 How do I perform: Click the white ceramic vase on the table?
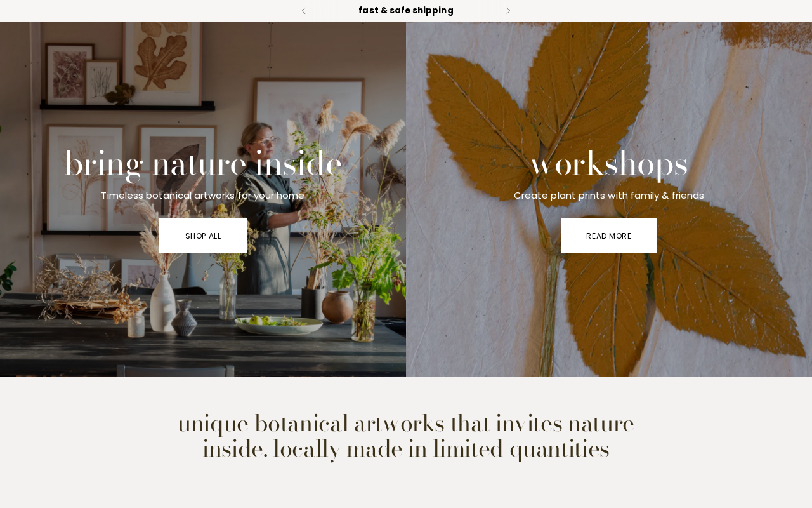162,302
